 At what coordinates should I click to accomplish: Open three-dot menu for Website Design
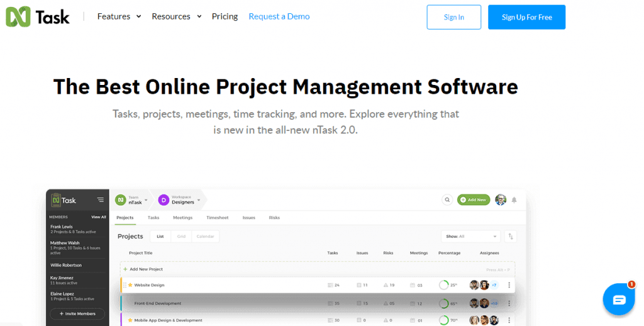[509, 285]
